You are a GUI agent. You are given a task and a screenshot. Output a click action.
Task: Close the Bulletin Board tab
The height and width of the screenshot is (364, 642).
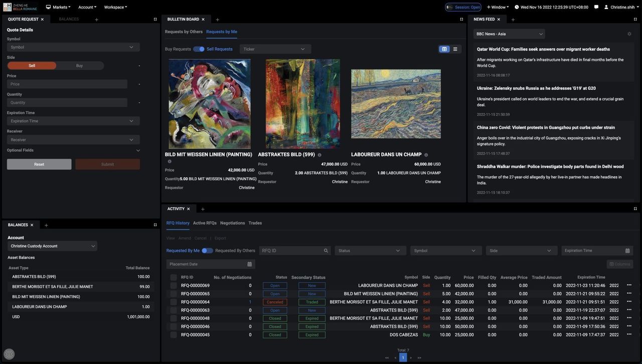coord(203,20)
